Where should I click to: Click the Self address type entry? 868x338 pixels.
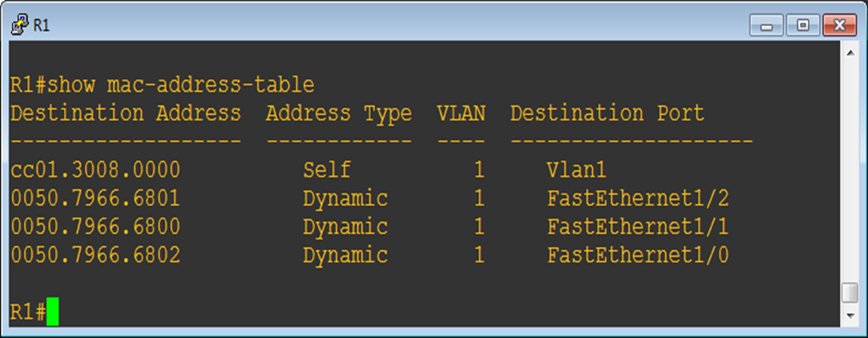(x=326, y=170)
